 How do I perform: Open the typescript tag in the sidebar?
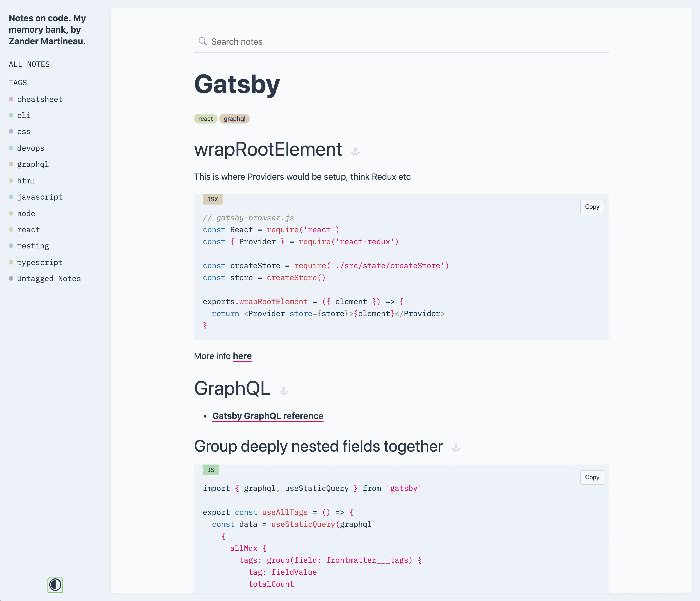point(40,262)
